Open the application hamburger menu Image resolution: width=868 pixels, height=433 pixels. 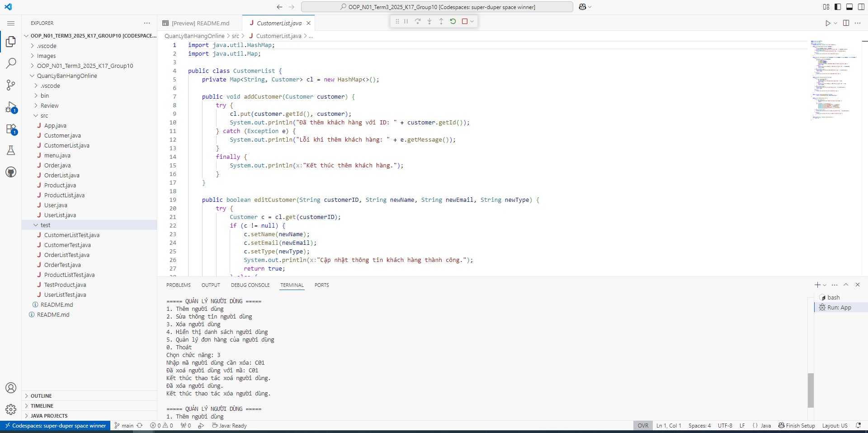(x=11, y=23)
